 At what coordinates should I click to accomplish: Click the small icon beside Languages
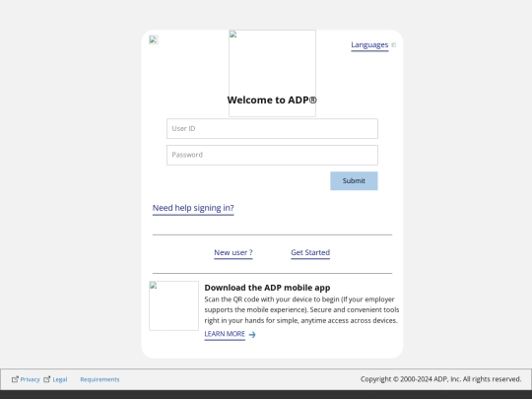coord(393,44)
